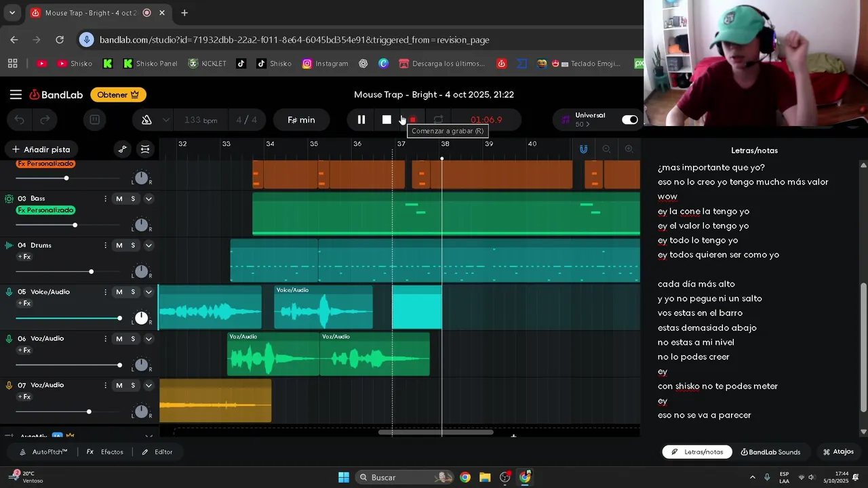Open the metronome options dropdown
The image size is (868, 488).
(165, 120)
